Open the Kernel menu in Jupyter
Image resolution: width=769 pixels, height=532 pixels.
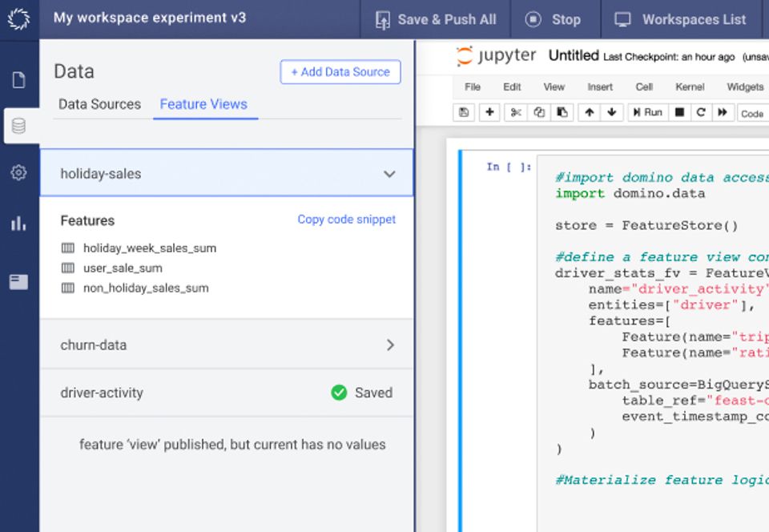(690, 87)
